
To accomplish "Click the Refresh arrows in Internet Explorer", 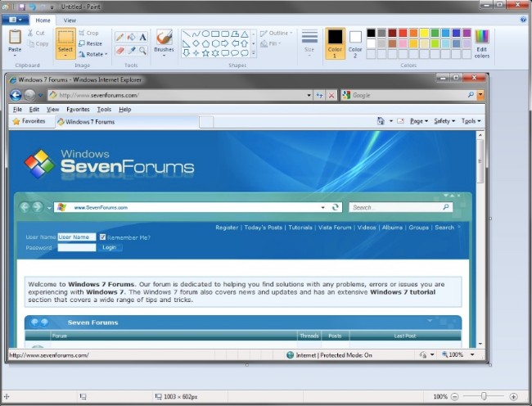I will (x=319, y=95).
